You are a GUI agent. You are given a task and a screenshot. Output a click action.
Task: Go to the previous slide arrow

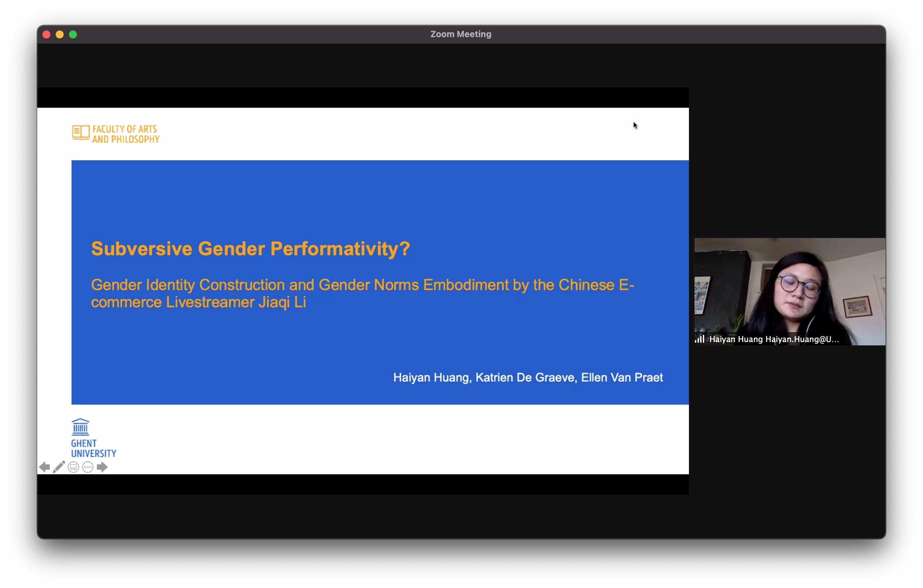44,467
